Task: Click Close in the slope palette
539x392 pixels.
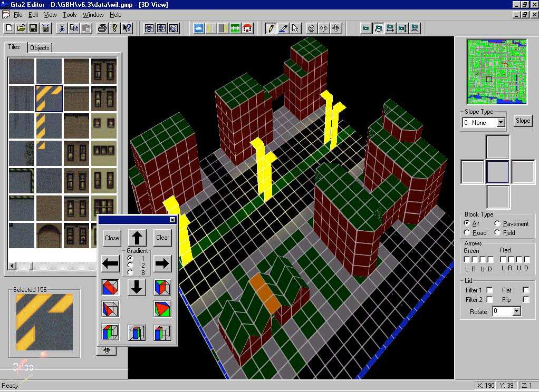Action: click(112, 238)
